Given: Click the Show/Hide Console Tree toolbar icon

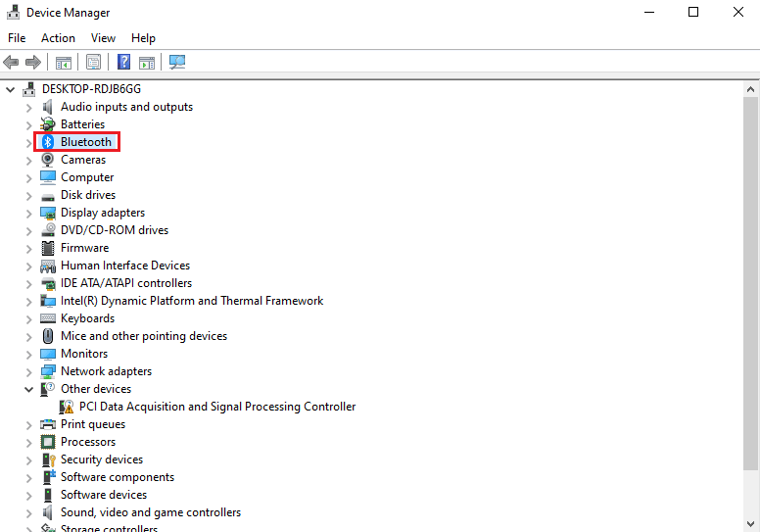Looking at the screenshot, I should pos(64,62).
